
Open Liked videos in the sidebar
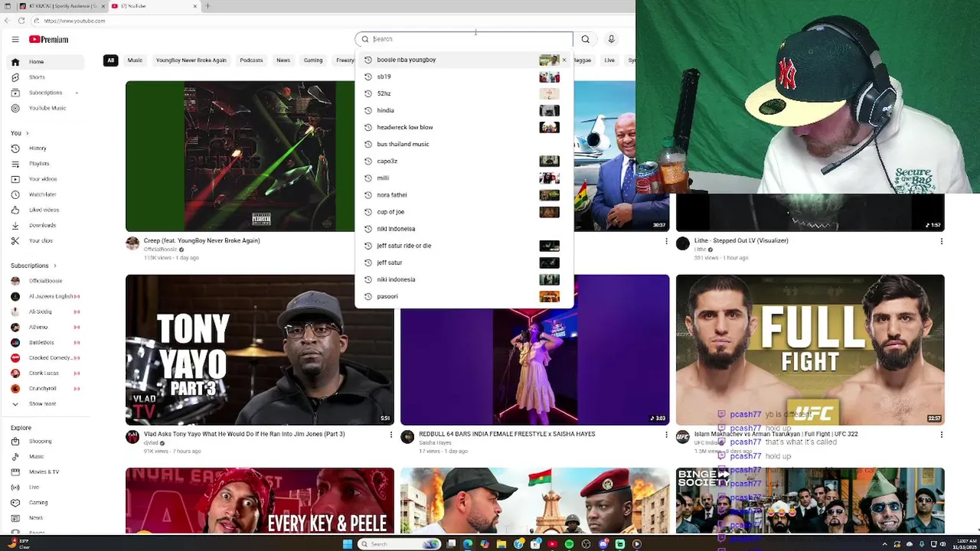tap(46, 210)
